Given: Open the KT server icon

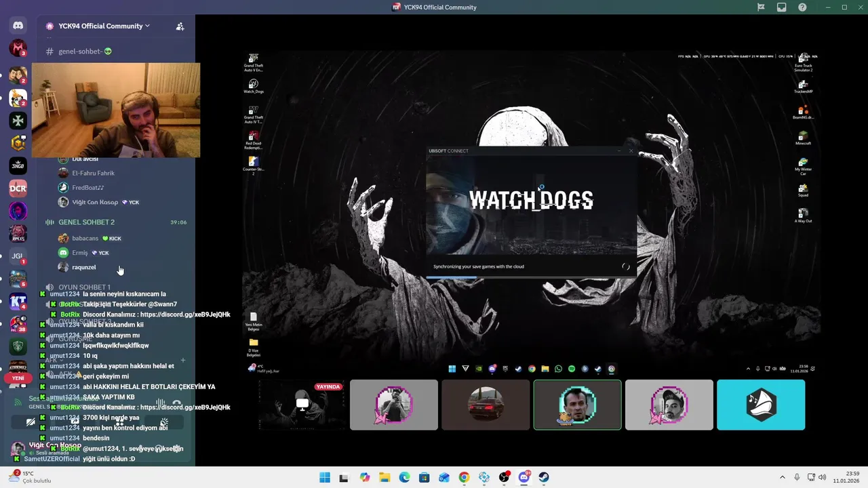Looking at the screenshot, I should pos(18,302).
